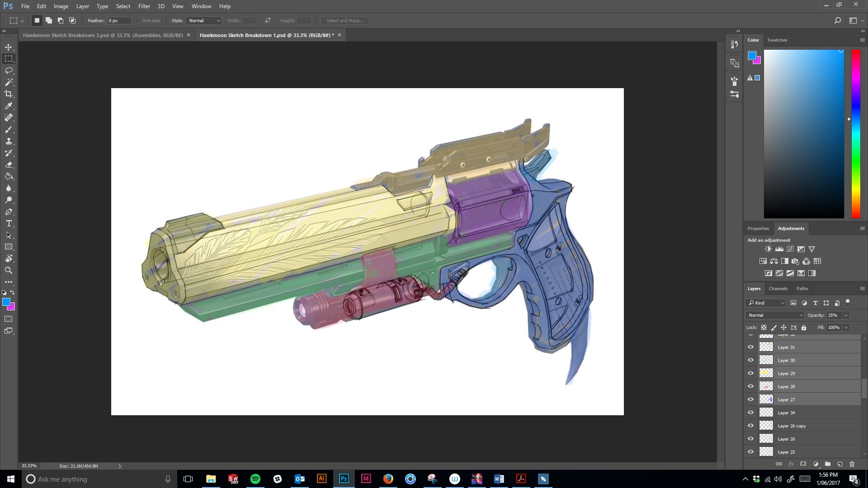Select the Move tool
The image size is (868, 488).
9,47
